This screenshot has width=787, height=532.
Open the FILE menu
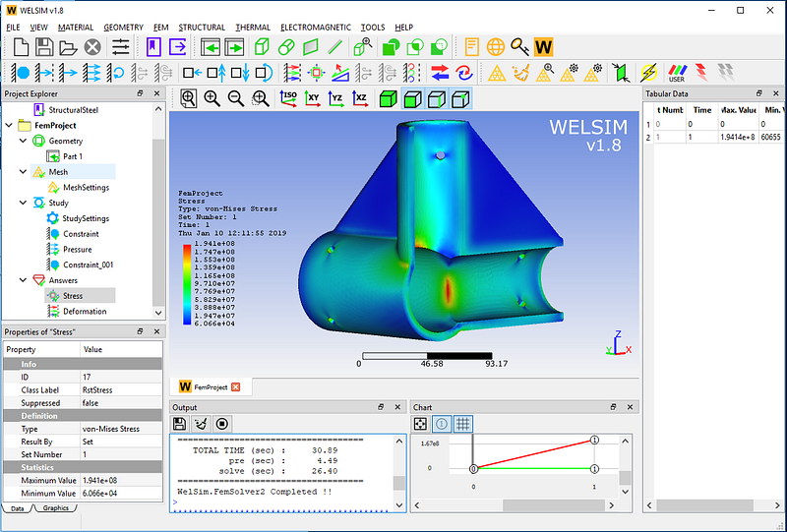[13, 28]
